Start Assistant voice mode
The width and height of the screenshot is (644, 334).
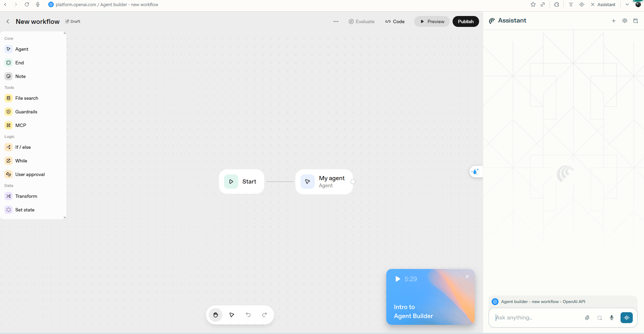coord(627,318)
